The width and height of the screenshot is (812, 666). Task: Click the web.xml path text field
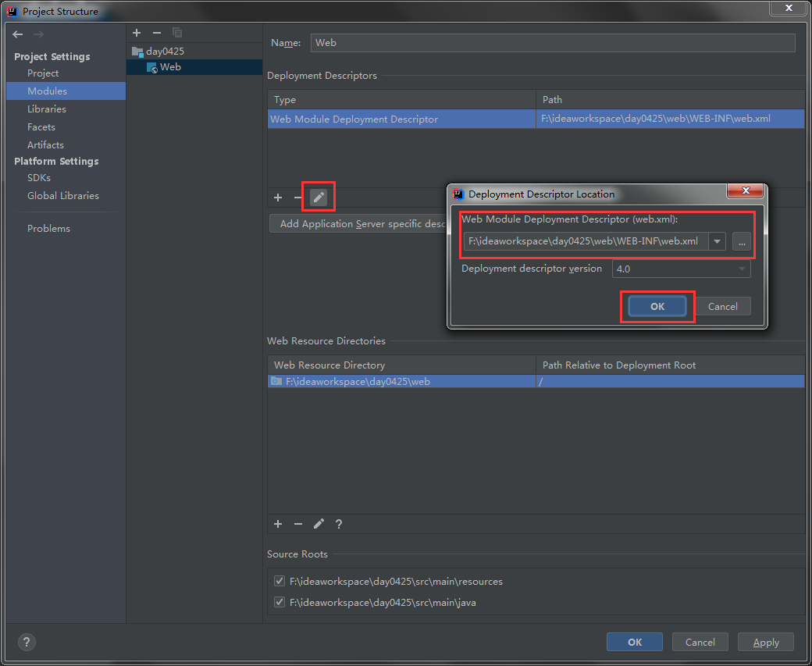click(x=586, y=241)
